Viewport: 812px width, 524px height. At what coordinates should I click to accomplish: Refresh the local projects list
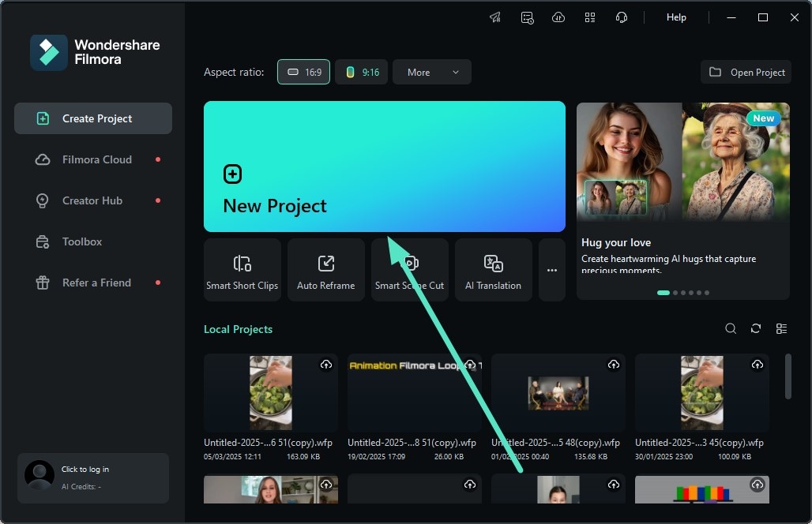(x=756, y=328)
